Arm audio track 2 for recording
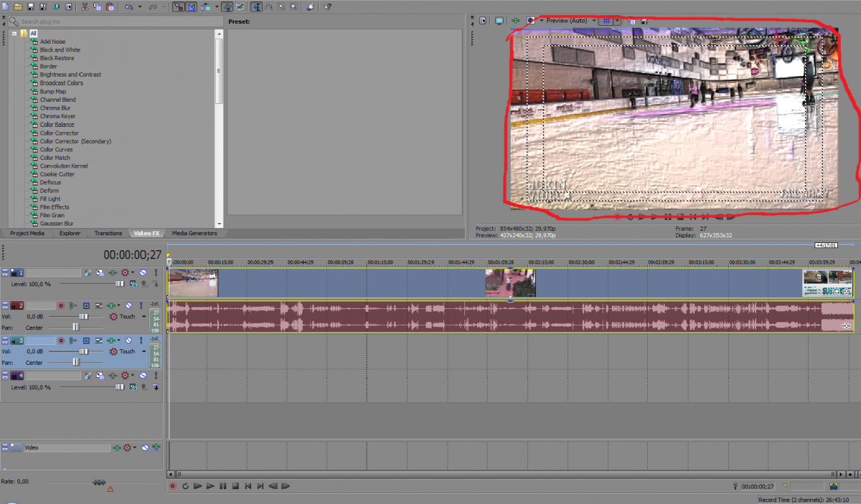The height and width of the screenshot is (504, 861). click(61, 305)
